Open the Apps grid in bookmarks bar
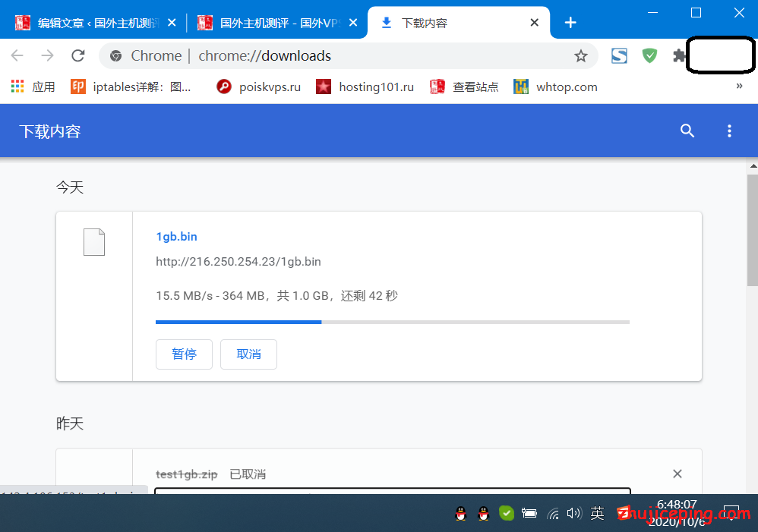 click(33, 87)
